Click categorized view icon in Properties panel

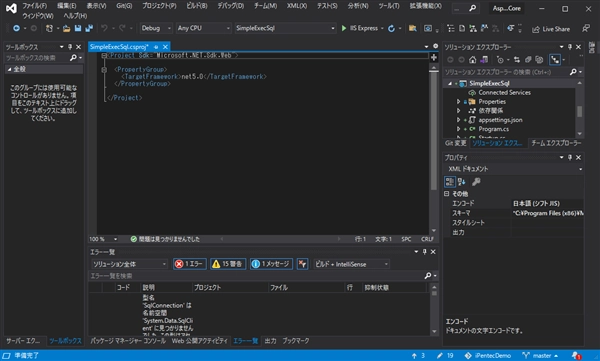450,182
